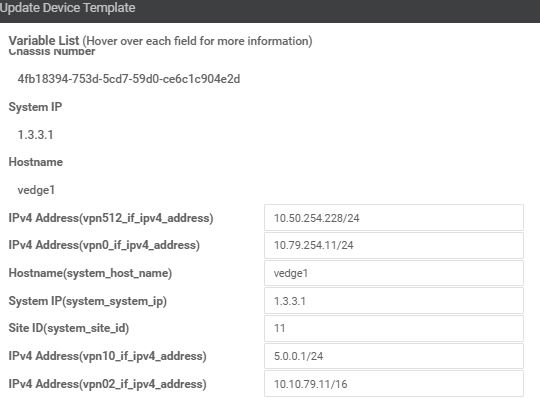540x398 pixels.
Task: Click the Hostname(system_host_name) label
Action: point(90,273)
